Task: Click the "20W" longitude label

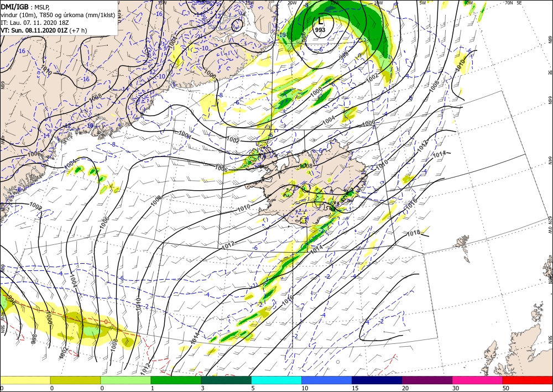Action: [x=291, y=2]
